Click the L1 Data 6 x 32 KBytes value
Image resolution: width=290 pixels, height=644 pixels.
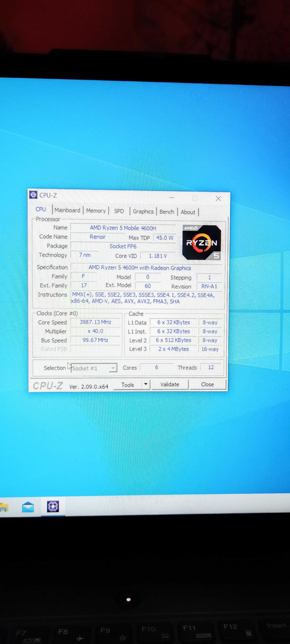(173, 323)
